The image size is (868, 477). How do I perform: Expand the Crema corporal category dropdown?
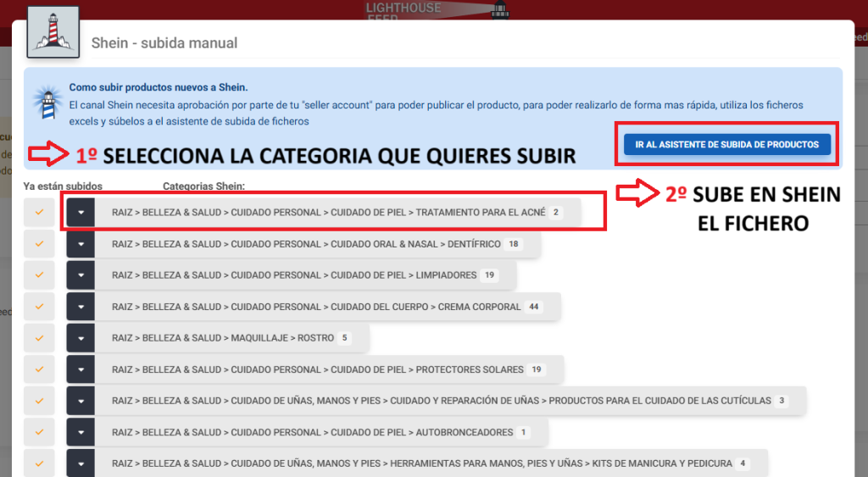[x=81, y=307]
